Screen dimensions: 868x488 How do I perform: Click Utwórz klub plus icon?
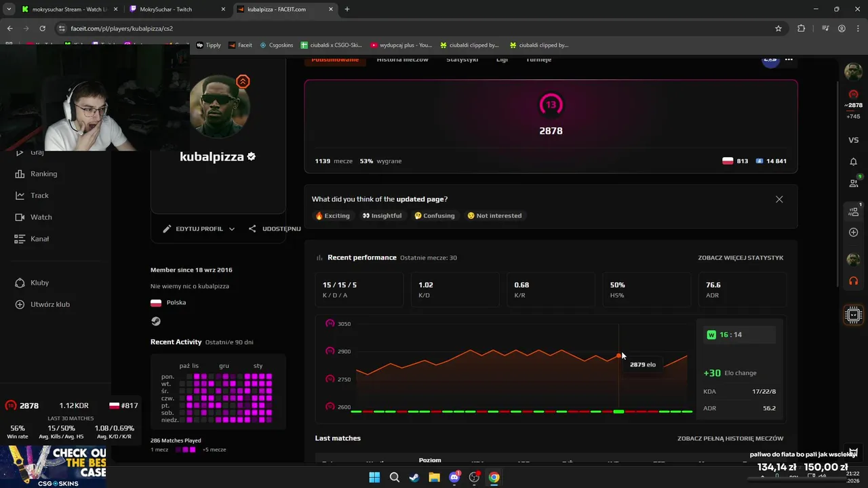20,304
